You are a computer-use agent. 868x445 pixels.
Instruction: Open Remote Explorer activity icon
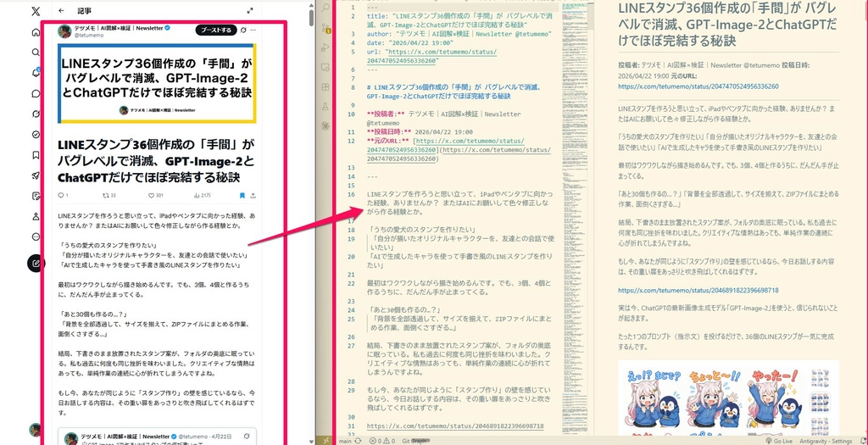click(x=325, y=67)
